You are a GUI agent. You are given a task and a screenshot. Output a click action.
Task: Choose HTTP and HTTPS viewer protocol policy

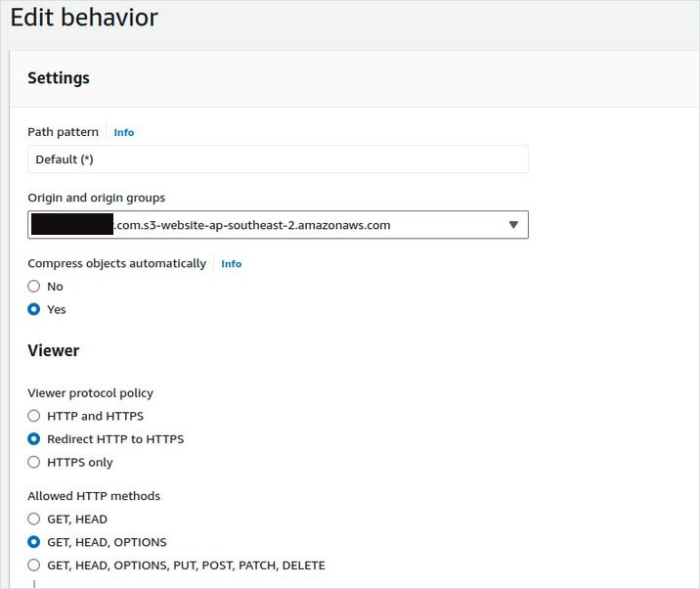34,416
